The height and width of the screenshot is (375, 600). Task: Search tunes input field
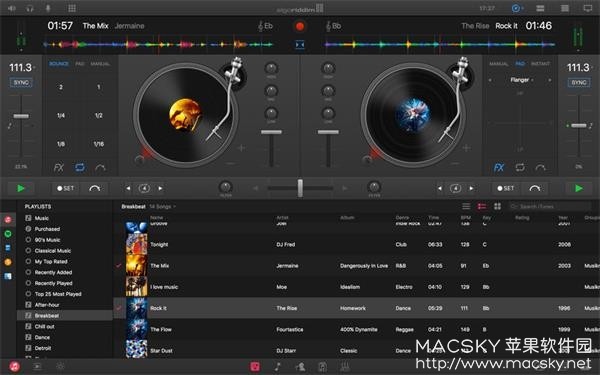click(549, 207)
